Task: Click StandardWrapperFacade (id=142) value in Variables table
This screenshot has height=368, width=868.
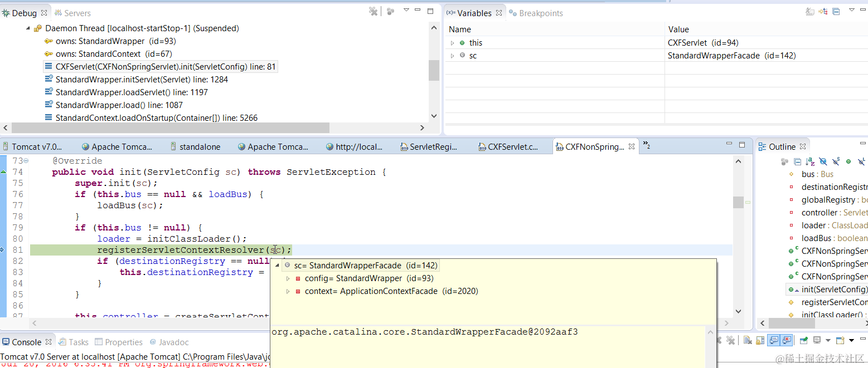Action: tap(731, 56)
